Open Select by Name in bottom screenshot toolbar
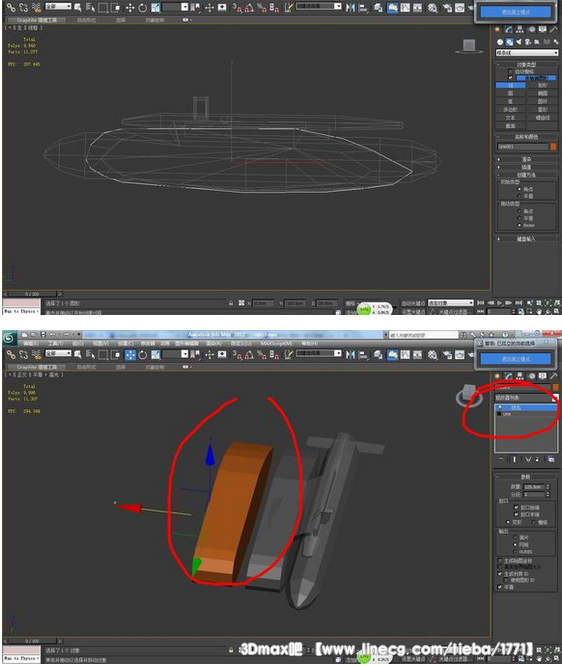The height and width of the screenshot is (666, 562). (90, 354)
